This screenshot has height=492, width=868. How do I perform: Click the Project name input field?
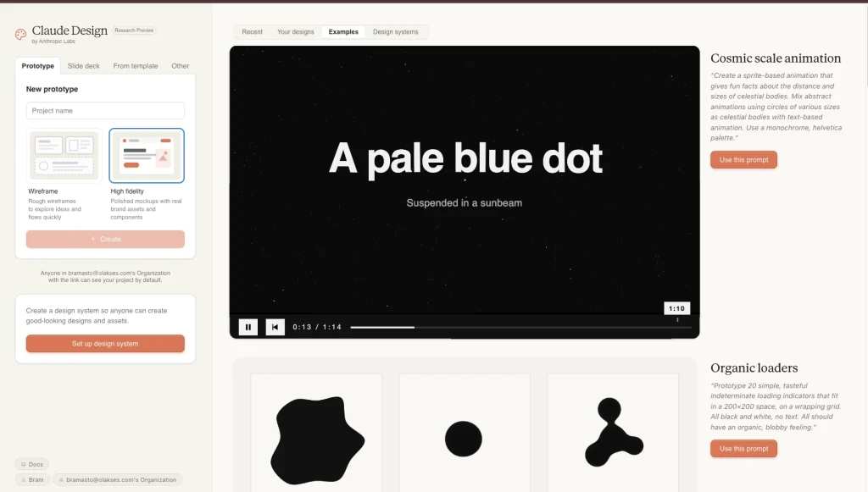(x=105, y=111)
